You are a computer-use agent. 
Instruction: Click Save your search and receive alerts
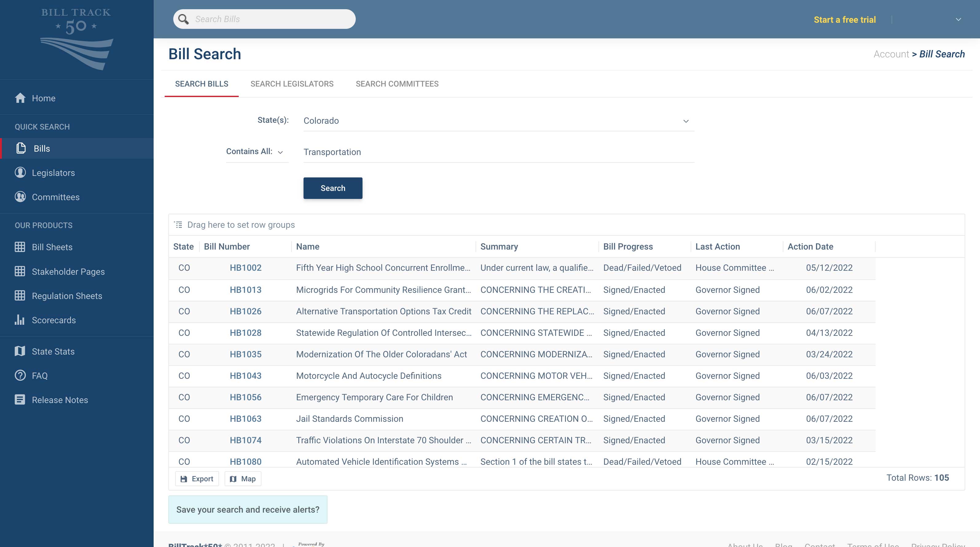pos(248,509)
